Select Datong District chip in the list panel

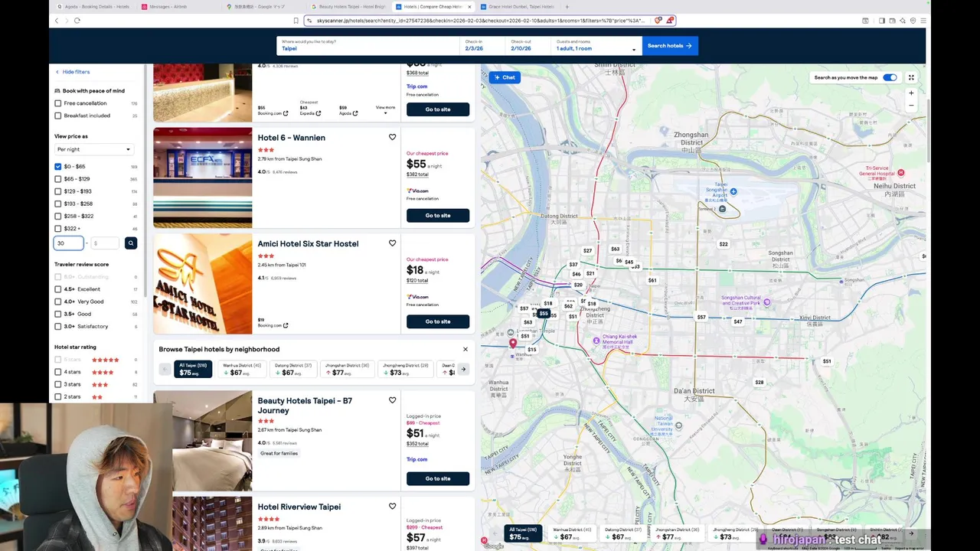[293, 369]
